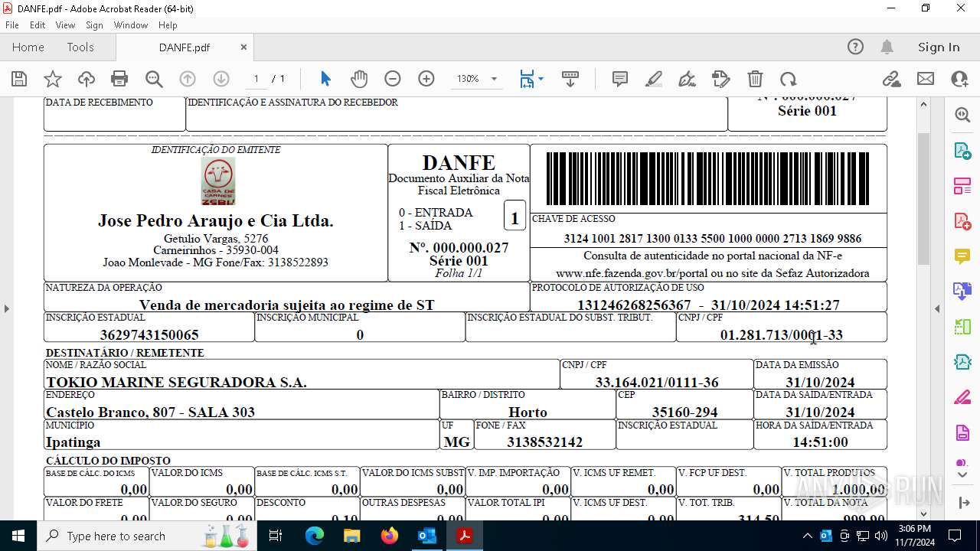980x551 pixels.
Task: Activate the Hand pan tool
Action: tap(359, 79)
